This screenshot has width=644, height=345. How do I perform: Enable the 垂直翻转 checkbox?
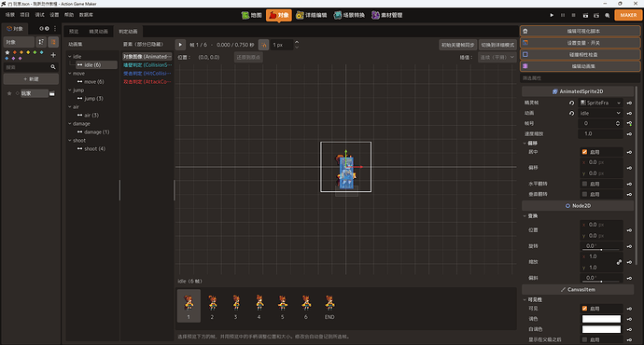pyautogui.click(x=584, y=194)
